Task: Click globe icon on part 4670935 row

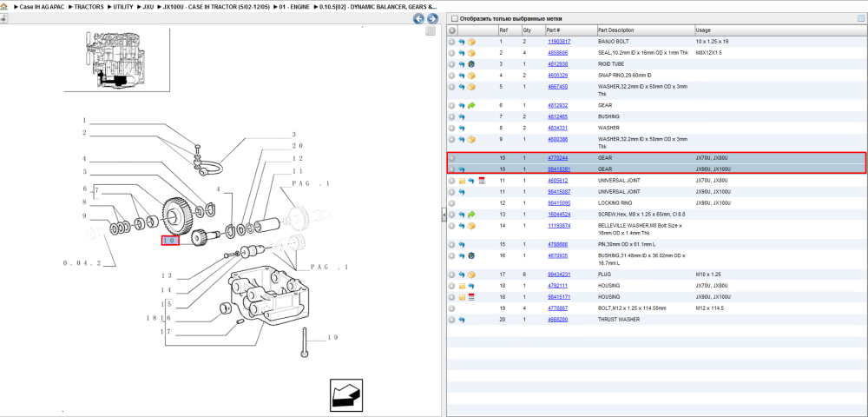Action: tap(471, 256)
